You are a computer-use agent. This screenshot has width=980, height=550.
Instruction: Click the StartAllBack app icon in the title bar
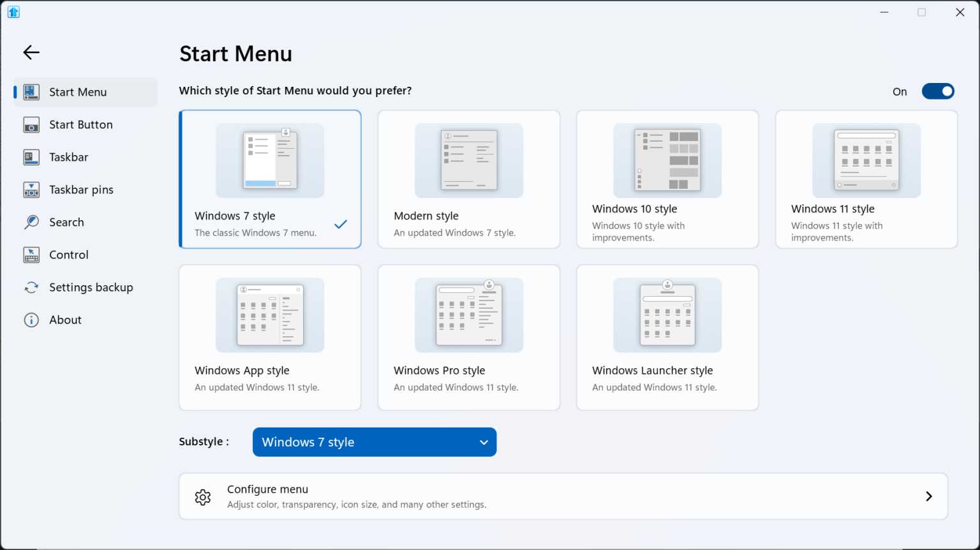(13, 11)
